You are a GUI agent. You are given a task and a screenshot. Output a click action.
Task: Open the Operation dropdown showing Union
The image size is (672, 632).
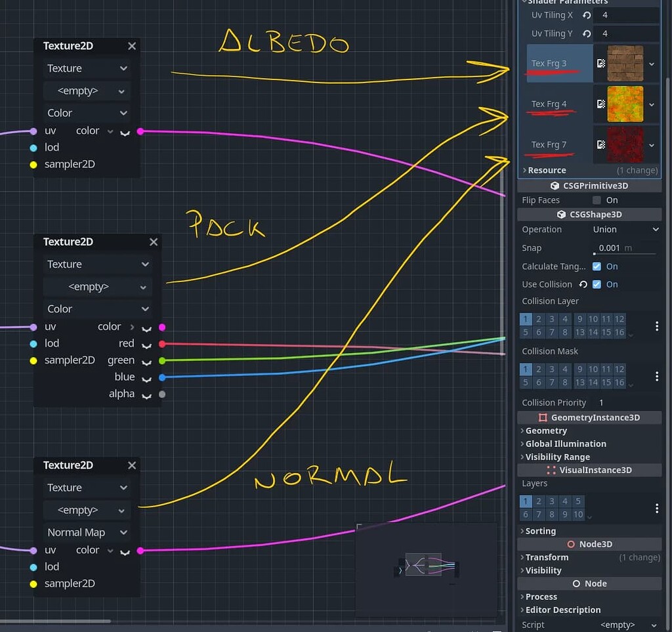(x=625, y=230)
